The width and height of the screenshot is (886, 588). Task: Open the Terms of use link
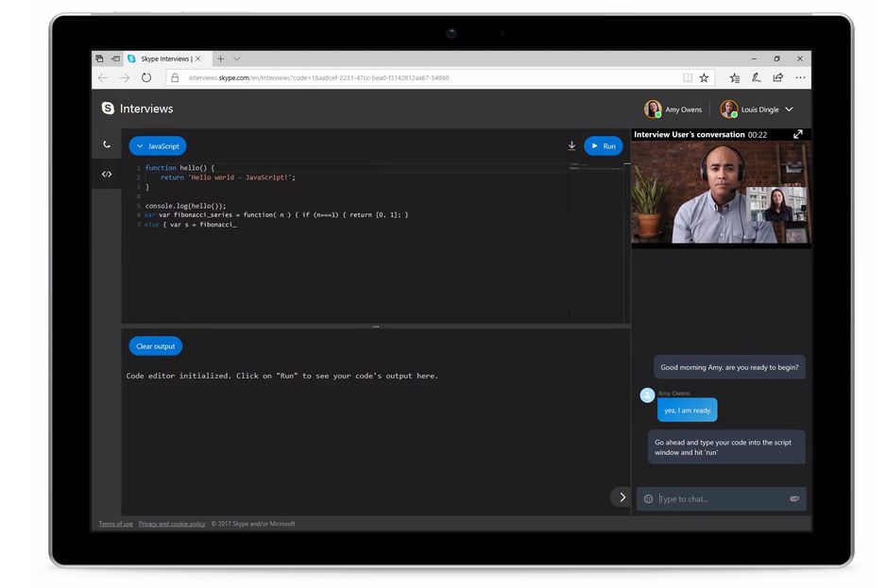point(116,524)
